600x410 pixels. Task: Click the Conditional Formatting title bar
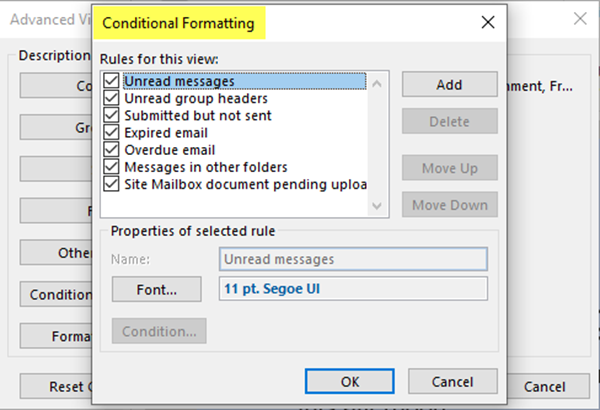pos(300,21)
